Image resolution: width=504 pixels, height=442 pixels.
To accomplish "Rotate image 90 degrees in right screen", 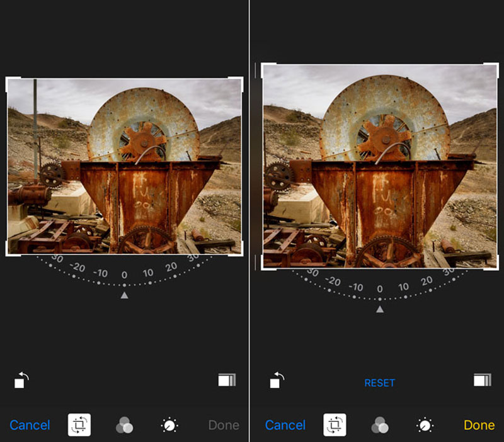I will click(x=277, y=380).
